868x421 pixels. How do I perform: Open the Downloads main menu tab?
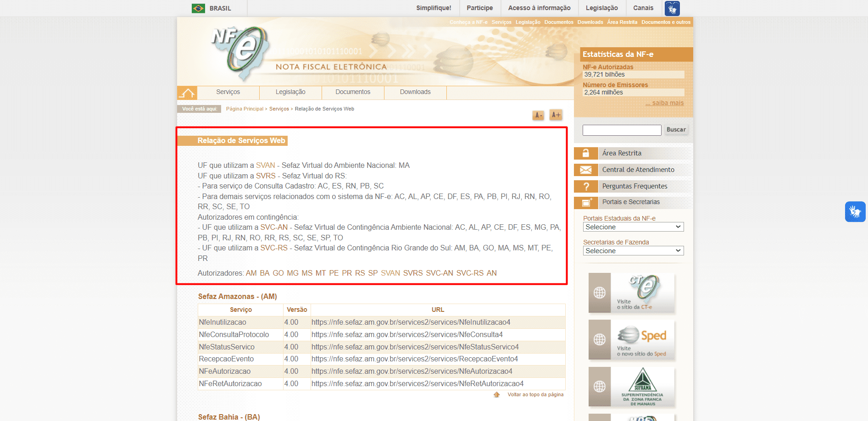415,92
